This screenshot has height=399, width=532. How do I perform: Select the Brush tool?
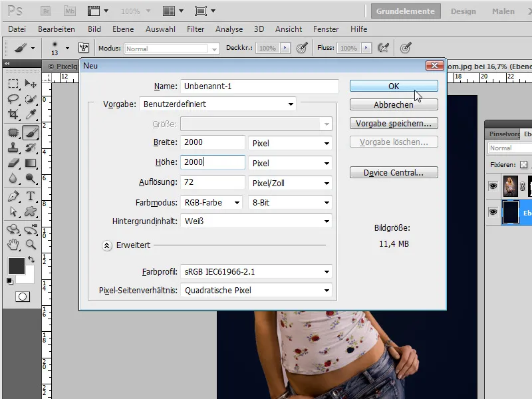31,132
